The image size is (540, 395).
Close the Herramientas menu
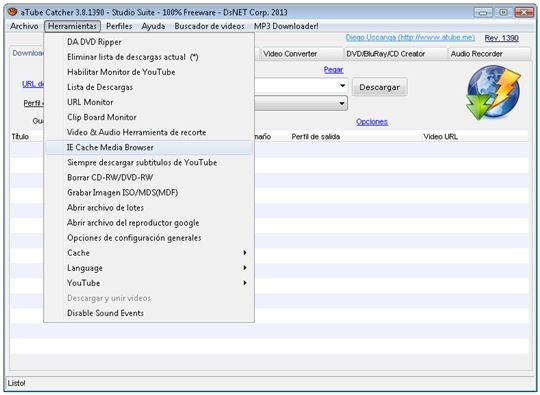tap(72, 26)
